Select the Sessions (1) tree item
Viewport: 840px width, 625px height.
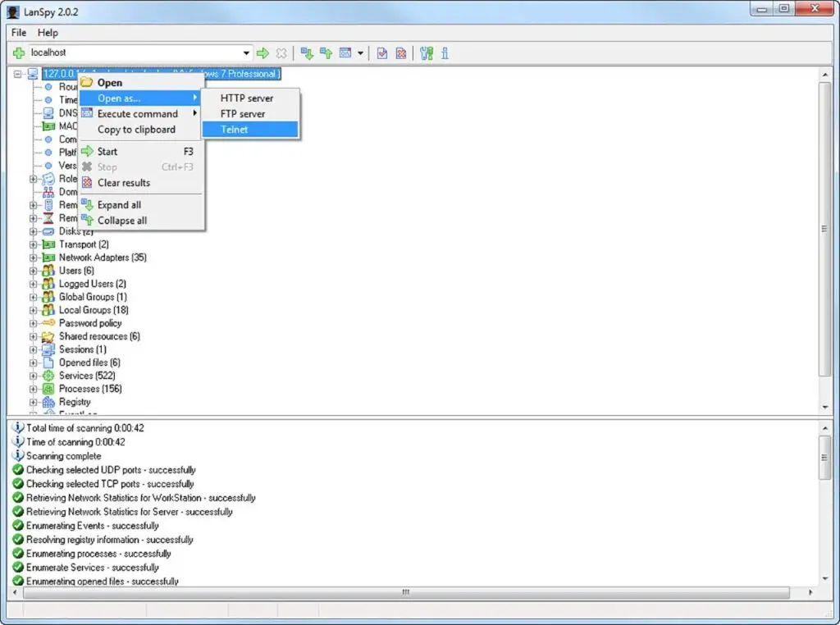(83, 349)
